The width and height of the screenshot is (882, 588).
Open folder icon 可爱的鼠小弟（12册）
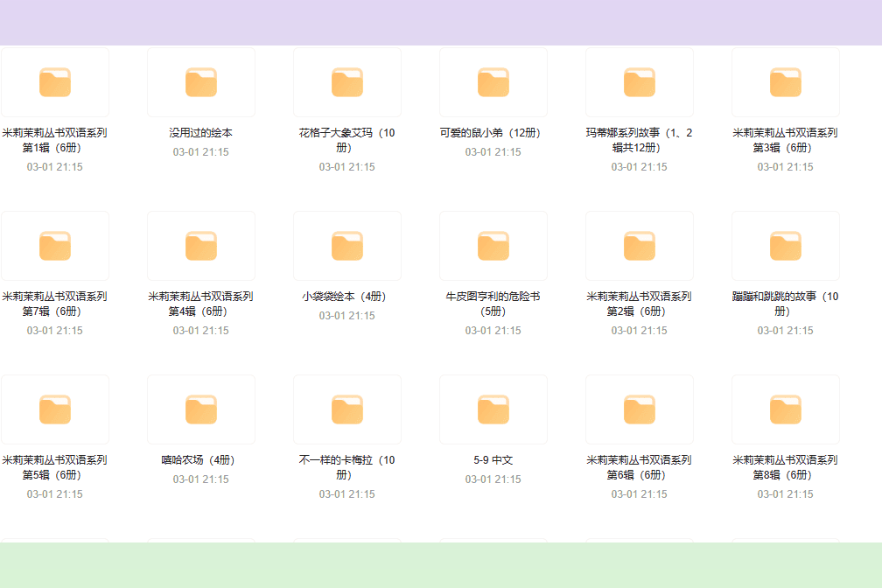pos(493,83)
